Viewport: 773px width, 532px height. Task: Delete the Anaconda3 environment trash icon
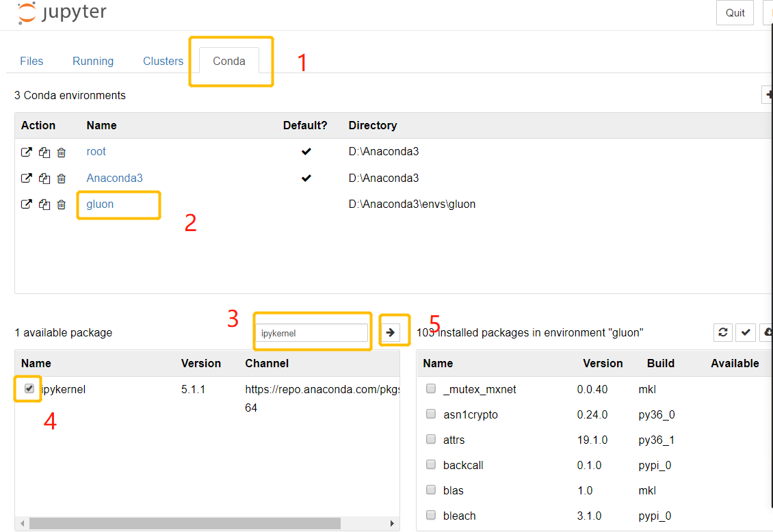[x=61, y=178]
